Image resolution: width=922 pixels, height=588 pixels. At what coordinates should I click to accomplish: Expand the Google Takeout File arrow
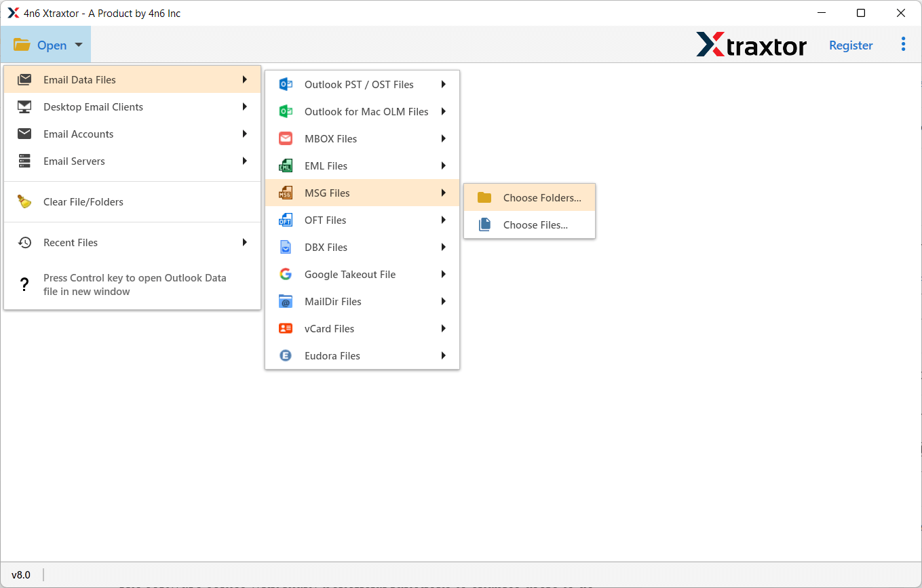[443, 274]
